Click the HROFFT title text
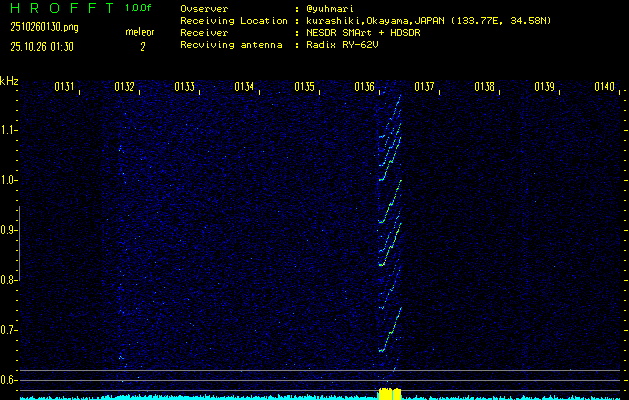 (x=60, y=8)
